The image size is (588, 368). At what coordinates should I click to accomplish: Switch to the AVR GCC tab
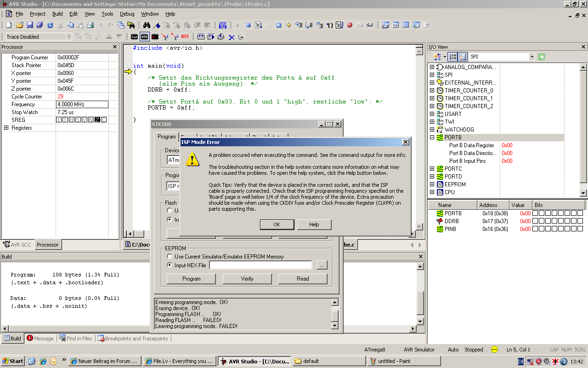[x=17, y=245]
